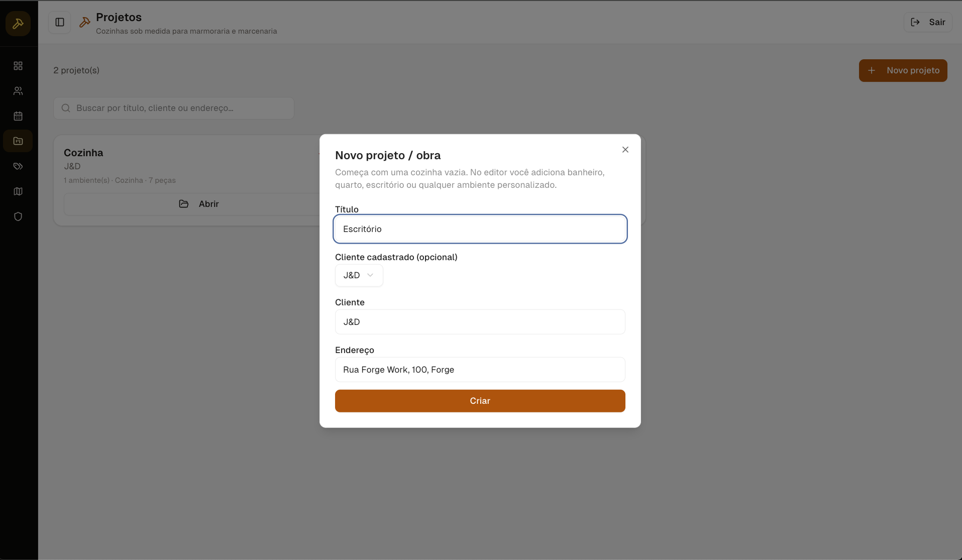
Task: Click the hammer icon beside Projetos title
Action: (x=85, y=22)
